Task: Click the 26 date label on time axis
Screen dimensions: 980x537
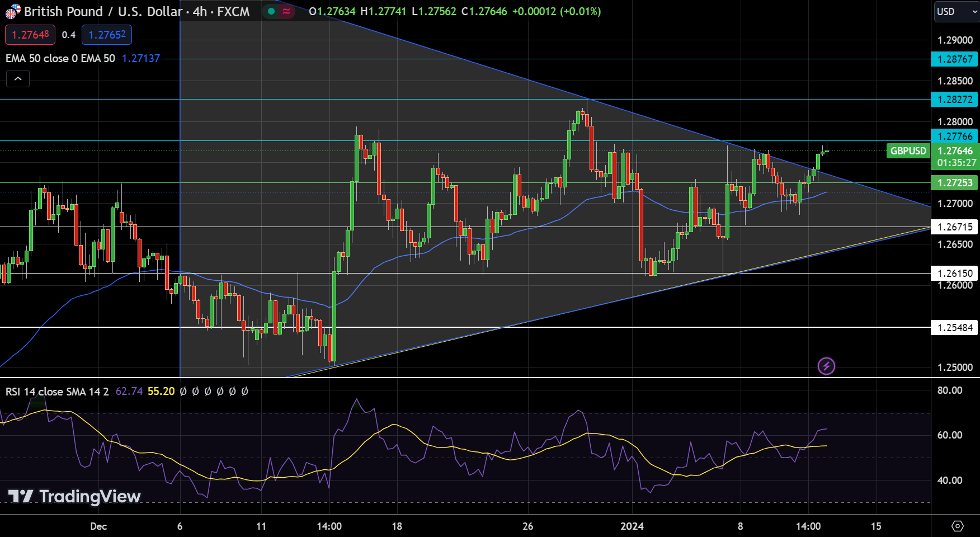Action: tap(527, 526)
